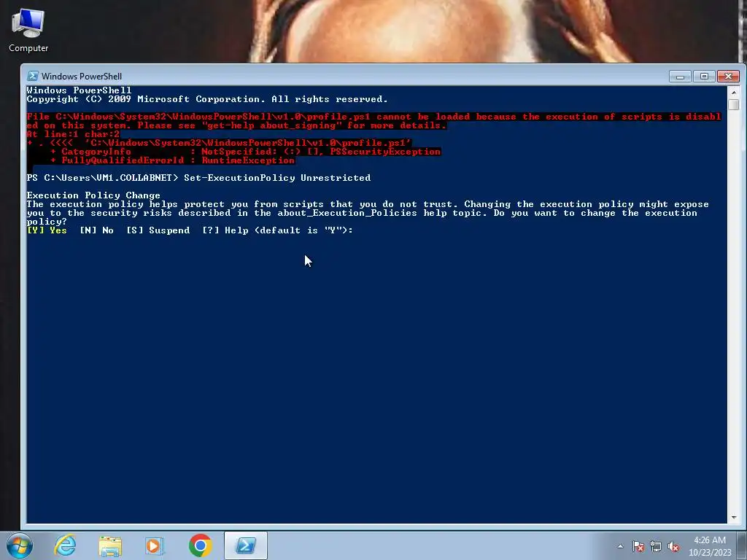Click the "[S] Suspend" option text

pos(158,230)
